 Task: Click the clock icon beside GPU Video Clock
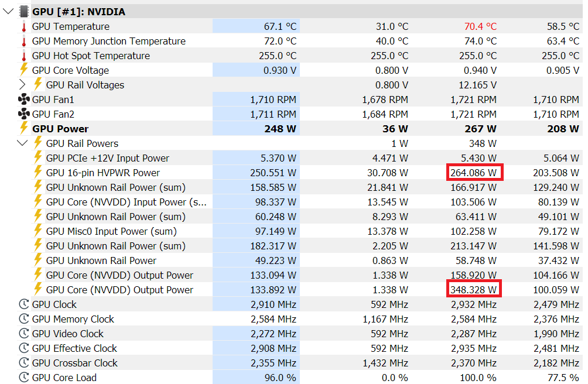(23, 334)
